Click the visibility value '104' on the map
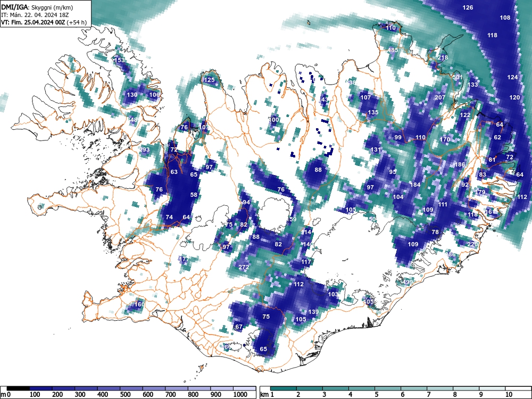The width and height of the screenshot is (532, 399). (398, 197)
